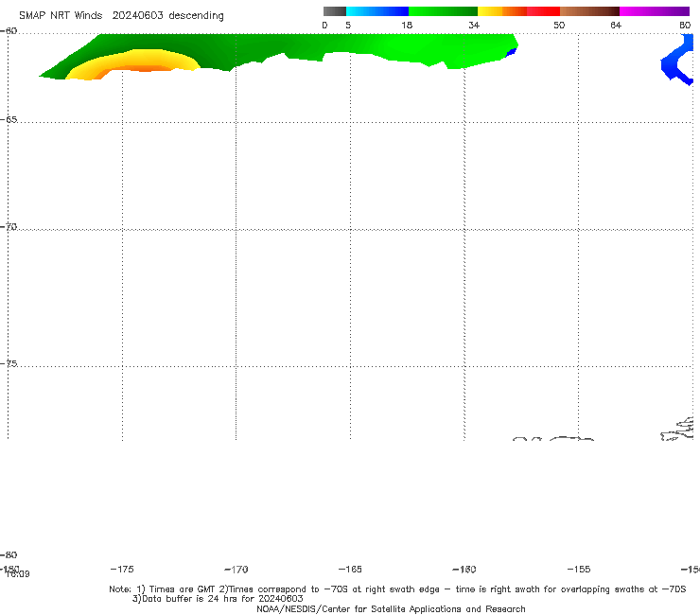Click the longitude label '-170' on the bottom axis
The height and width of the screenshot is (615, 700).
(236, 570)
